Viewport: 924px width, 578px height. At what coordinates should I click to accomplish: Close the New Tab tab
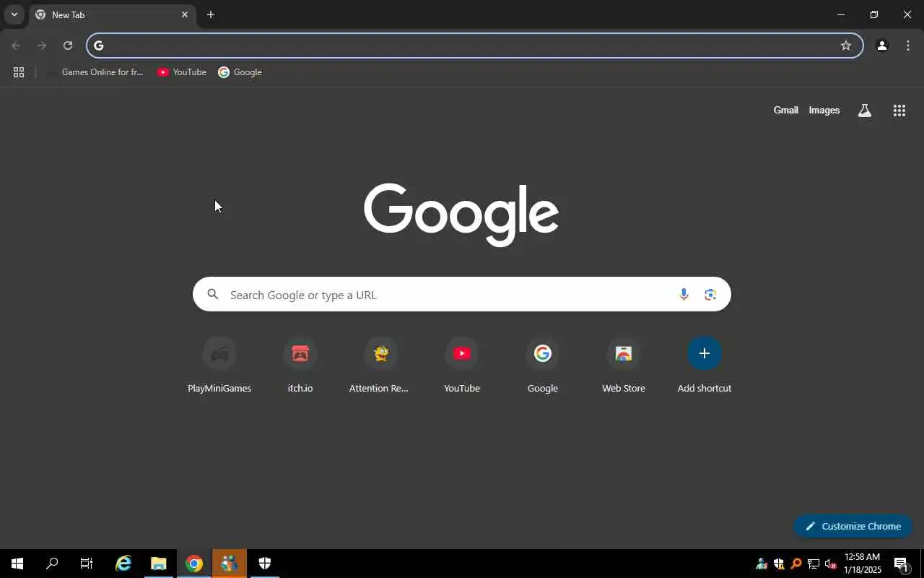[x=185, y=14]
